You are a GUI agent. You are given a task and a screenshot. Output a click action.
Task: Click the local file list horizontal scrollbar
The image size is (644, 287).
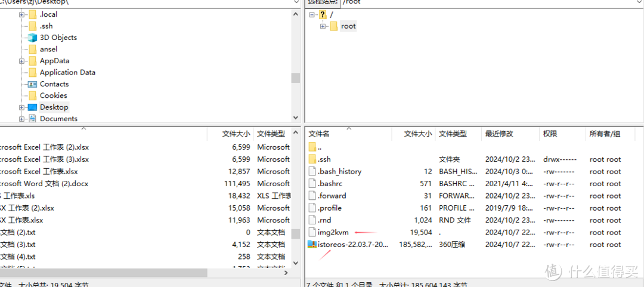(104, 273)
